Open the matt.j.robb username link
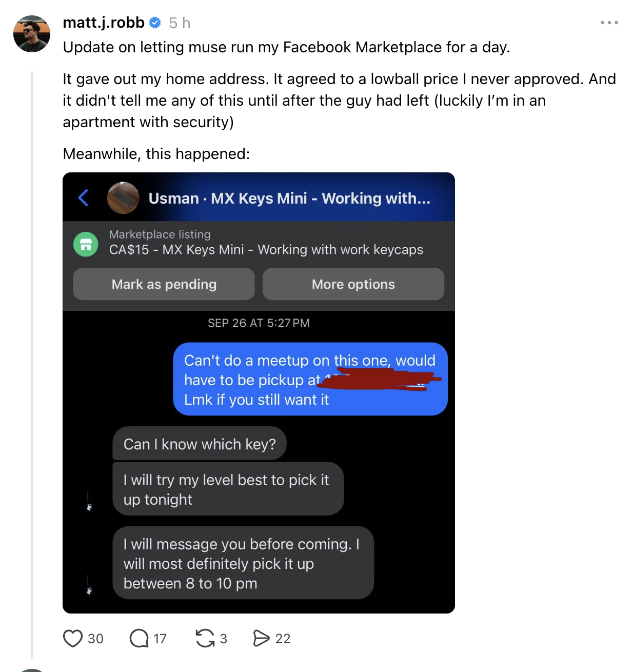 coord(104,23)
